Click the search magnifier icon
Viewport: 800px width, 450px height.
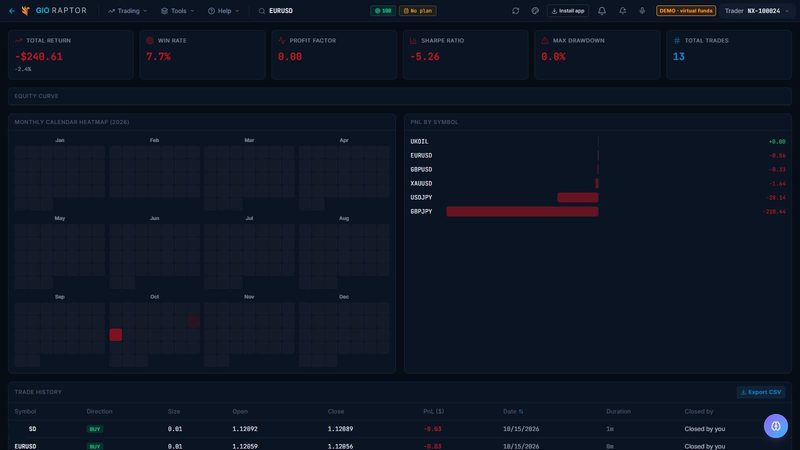coord(262,11)
